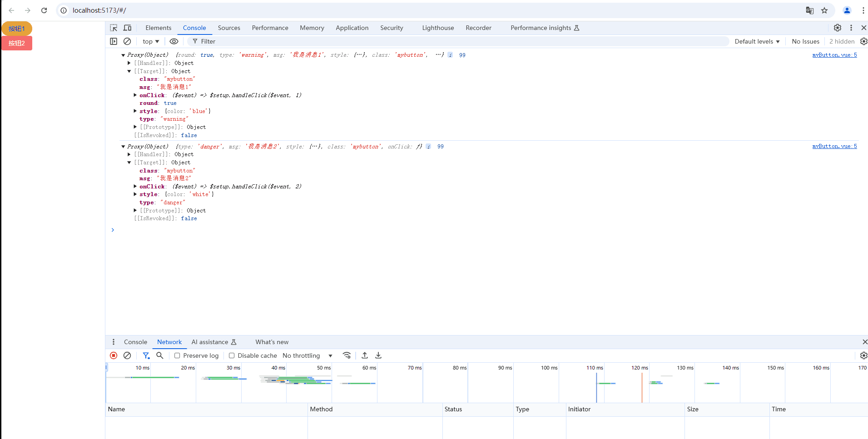Focus the console Filter input
This screenshot has width=868, height=439.
click(458, 41)
